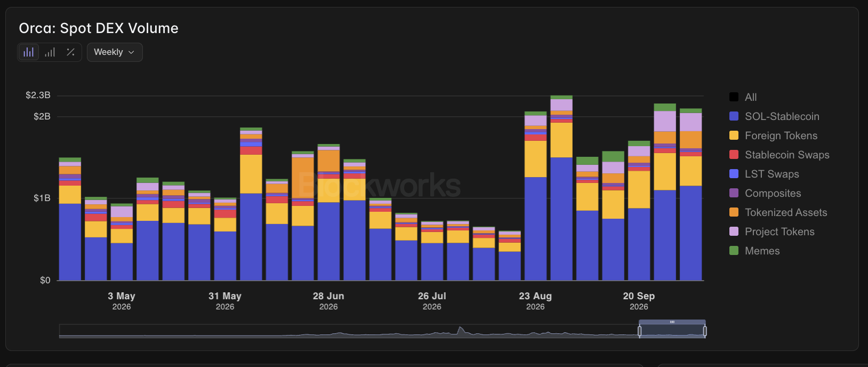Switch to the ascending bars chart icon
Image resolution: width=868 pixels, height=367 pixels.
50,52
